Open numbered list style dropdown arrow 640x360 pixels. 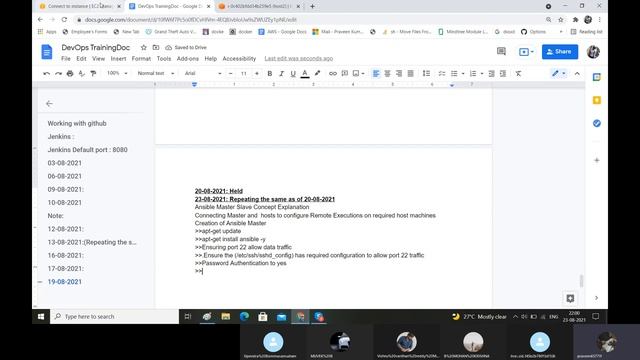click(482, 73)
